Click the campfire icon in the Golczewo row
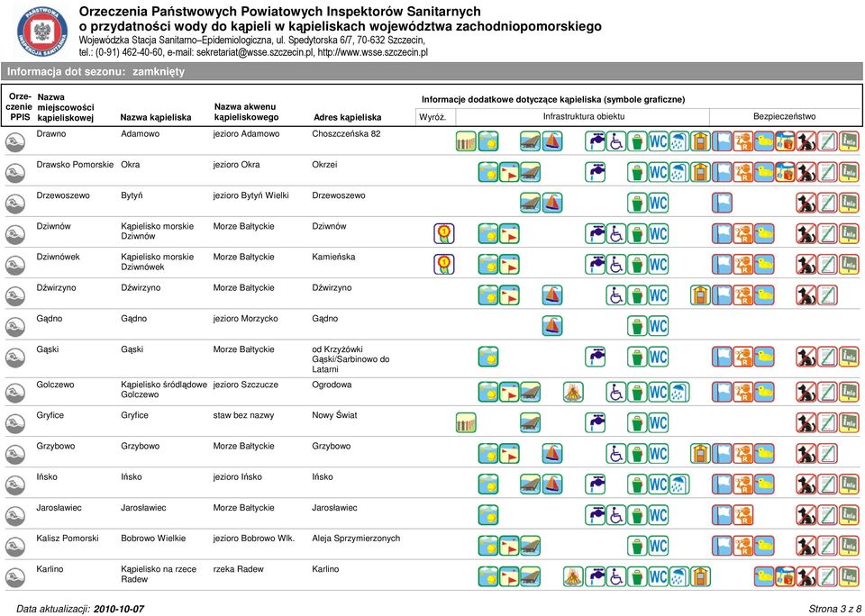The width and height of the screenshot is (865, 616). coord(573,392)
